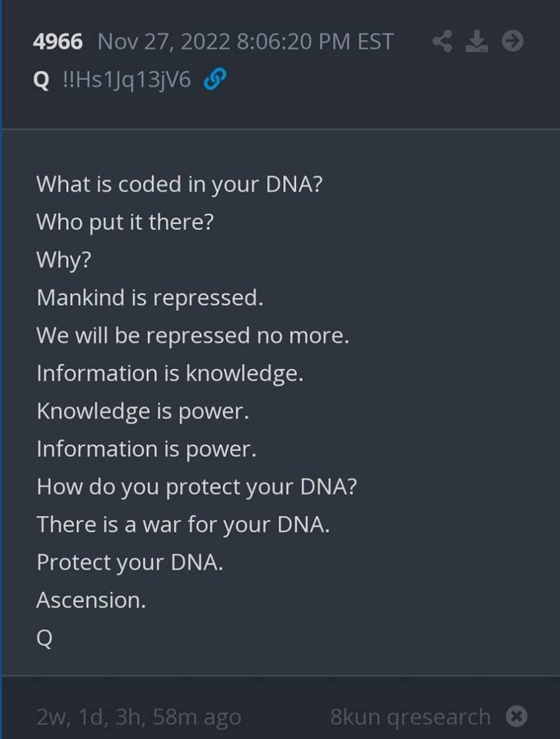Click the share icon in post header
The height and width of the screenshot is (739, 560).
coord(442,41)
